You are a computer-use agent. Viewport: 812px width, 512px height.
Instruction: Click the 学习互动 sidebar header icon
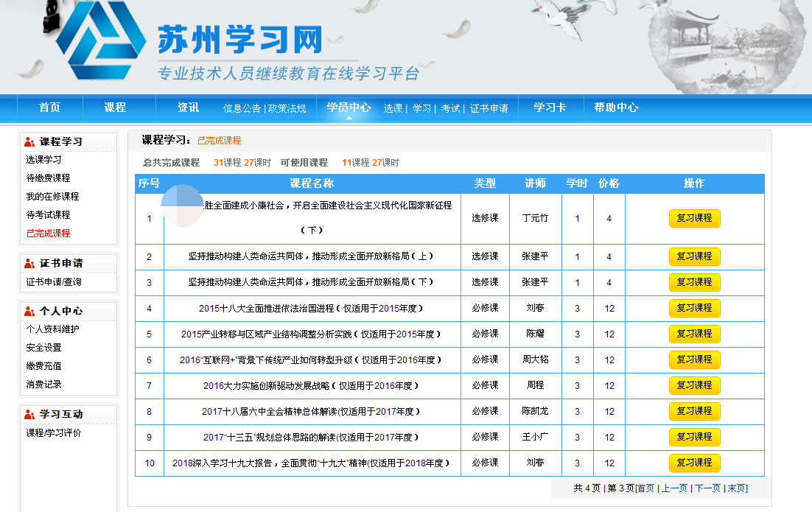point(29,414)
